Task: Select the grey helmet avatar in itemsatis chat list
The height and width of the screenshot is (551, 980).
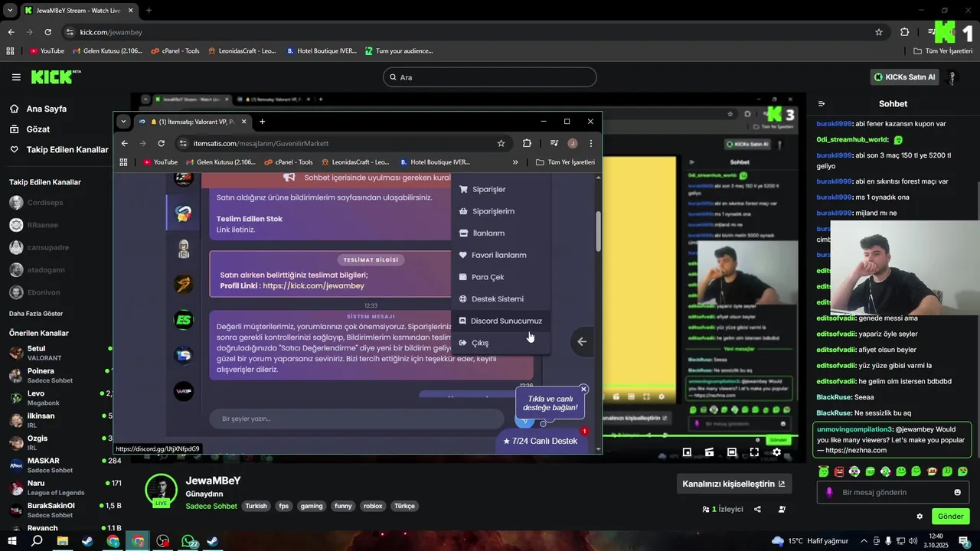Action: point(183,249)
